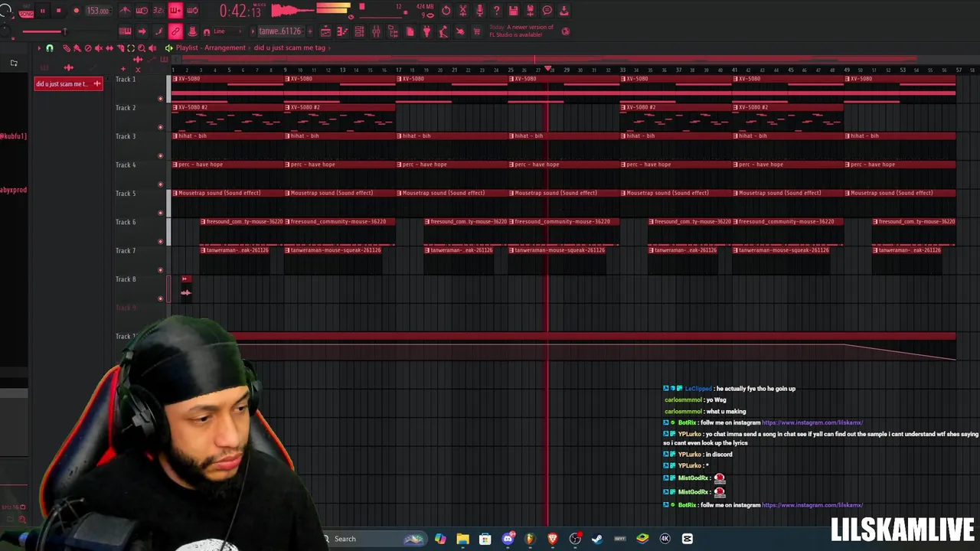Select the playback speaker tool
This screenshot has height=551, width=980.
click(x=152, y=48)
